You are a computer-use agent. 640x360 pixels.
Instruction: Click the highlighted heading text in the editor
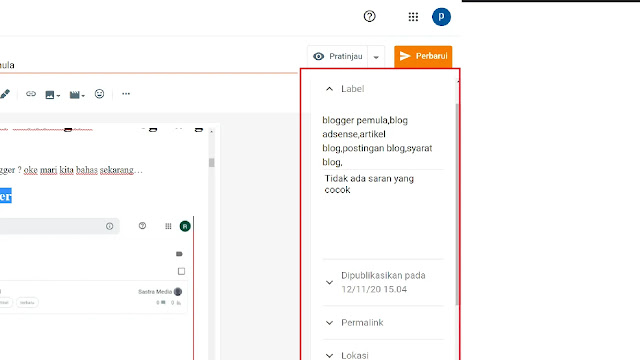coord(6,196)
